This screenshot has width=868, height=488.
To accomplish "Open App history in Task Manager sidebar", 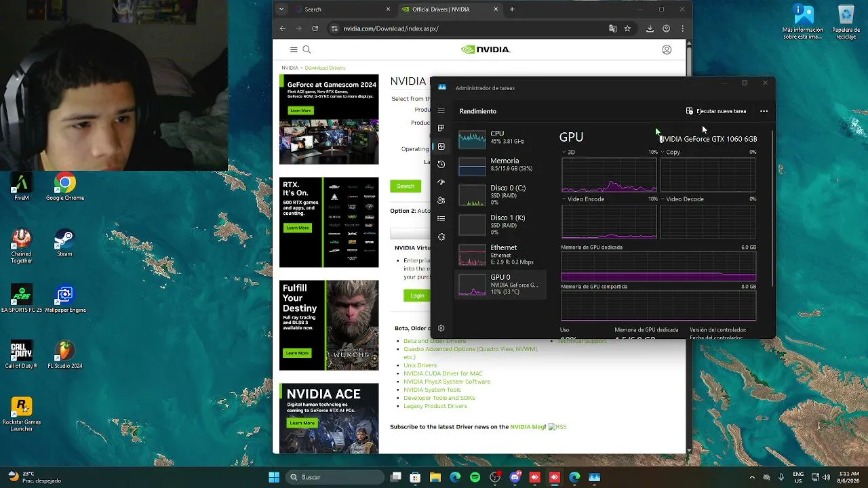I will [x=441, y=164].
